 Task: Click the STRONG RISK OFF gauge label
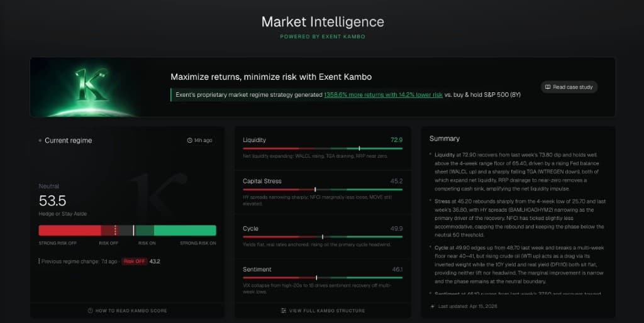[57, 243]
